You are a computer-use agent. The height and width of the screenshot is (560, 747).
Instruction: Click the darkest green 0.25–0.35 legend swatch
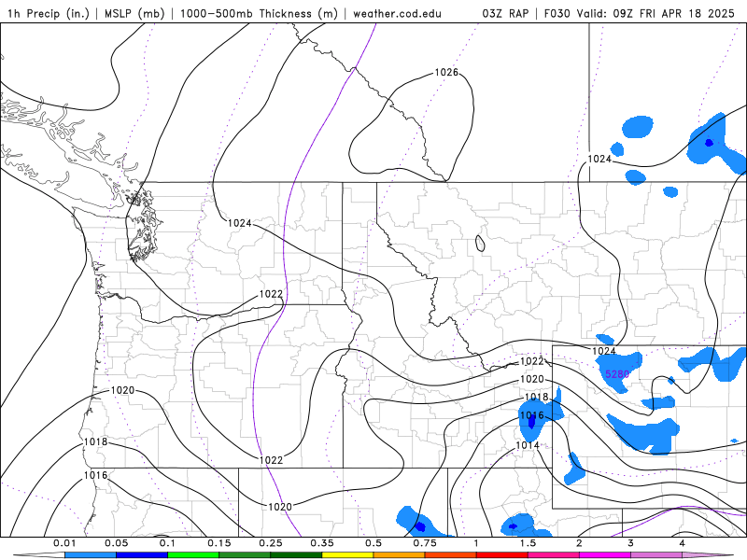point(296,555)
